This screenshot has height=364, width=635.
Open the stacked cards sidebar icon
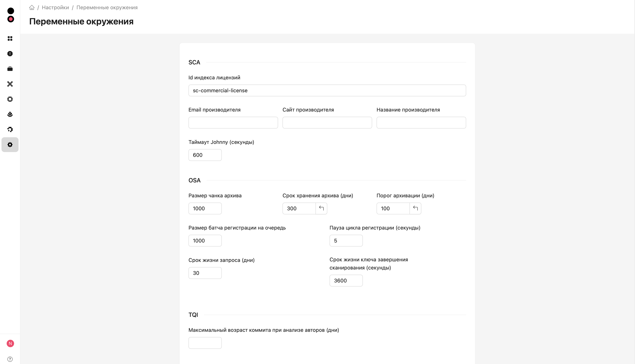coord(10,69)
